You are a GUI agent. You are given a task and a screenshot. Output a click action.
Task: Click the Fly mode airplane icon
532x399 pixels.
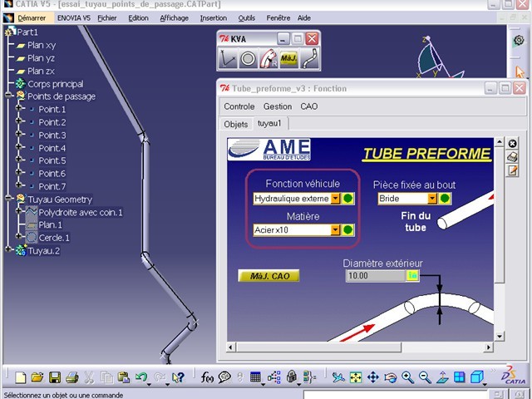tap(338, 377)
